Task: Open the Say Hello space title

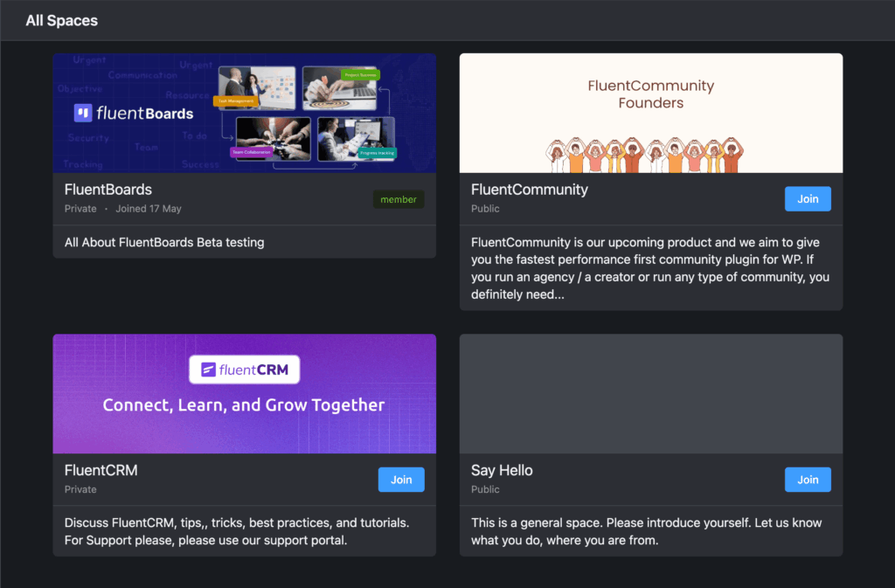Action: (502, 470)
